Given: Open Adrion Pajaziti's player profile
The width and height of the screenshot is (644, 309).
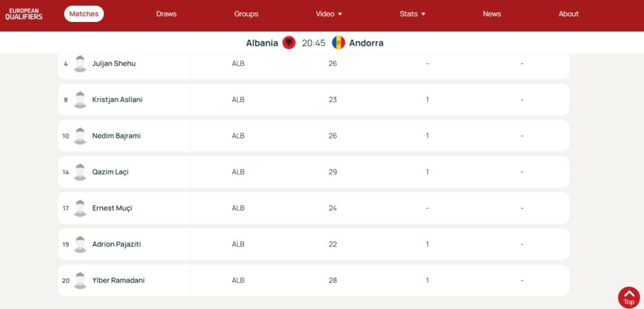Looking at the screenshot, I should coord(117,244).
